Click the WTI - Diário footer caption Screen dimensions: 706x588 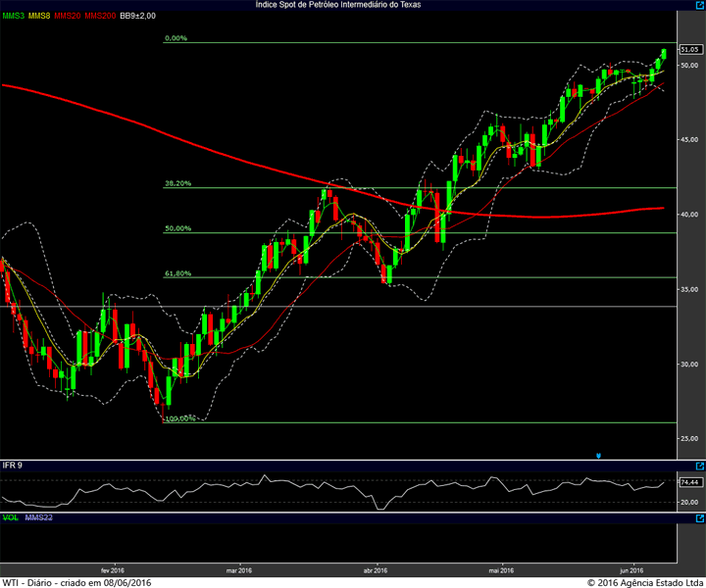coord(77,583)
